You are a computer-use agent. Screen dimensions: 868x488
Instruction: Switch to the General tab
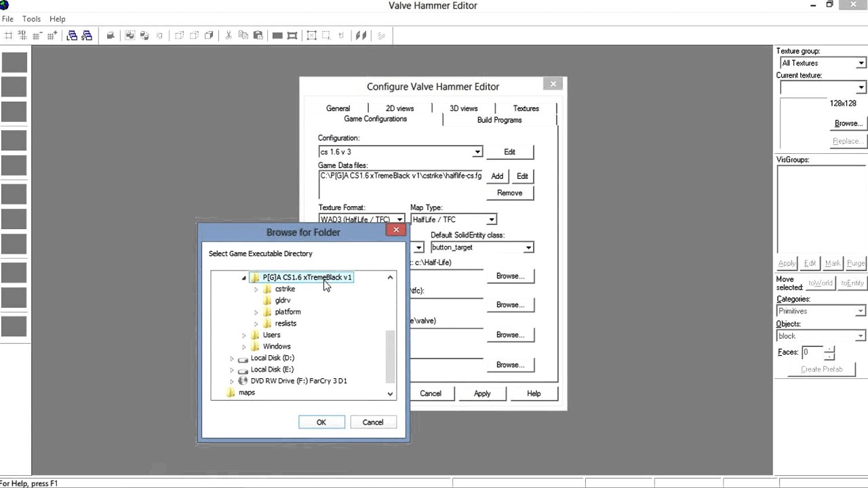click(338, 108)
